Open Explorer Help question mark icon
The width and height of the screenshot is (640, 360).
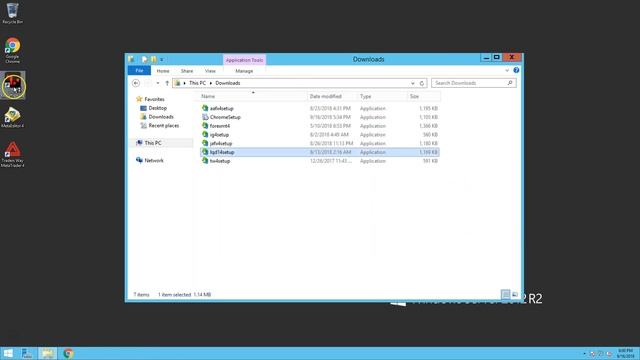coord(516,70)
